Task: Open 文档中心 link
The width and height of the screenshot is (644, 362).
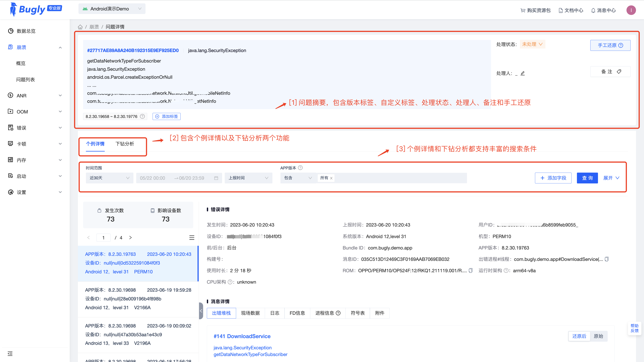Action: [x=571, y=10]
